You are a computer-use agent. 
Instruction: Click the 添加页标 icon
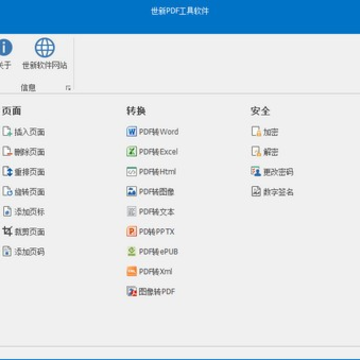point(7,212)
